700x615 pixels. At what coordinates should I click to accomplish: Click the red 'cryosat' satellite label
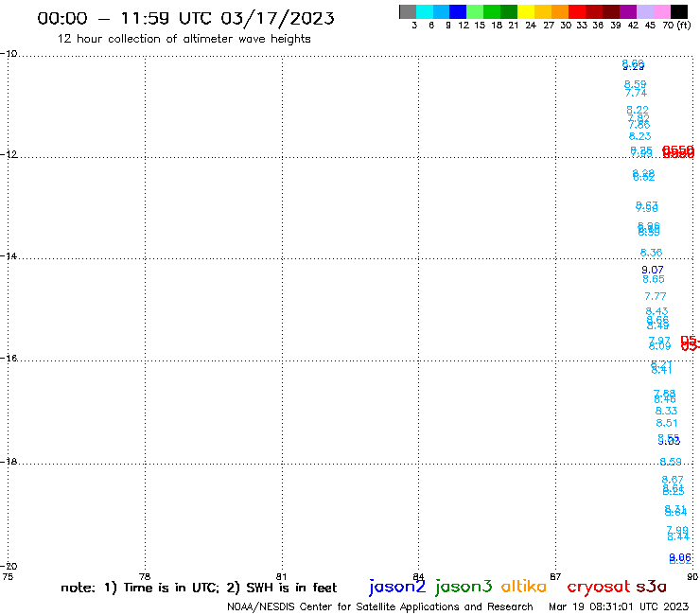pyautogui.click(x=599, y=587)
